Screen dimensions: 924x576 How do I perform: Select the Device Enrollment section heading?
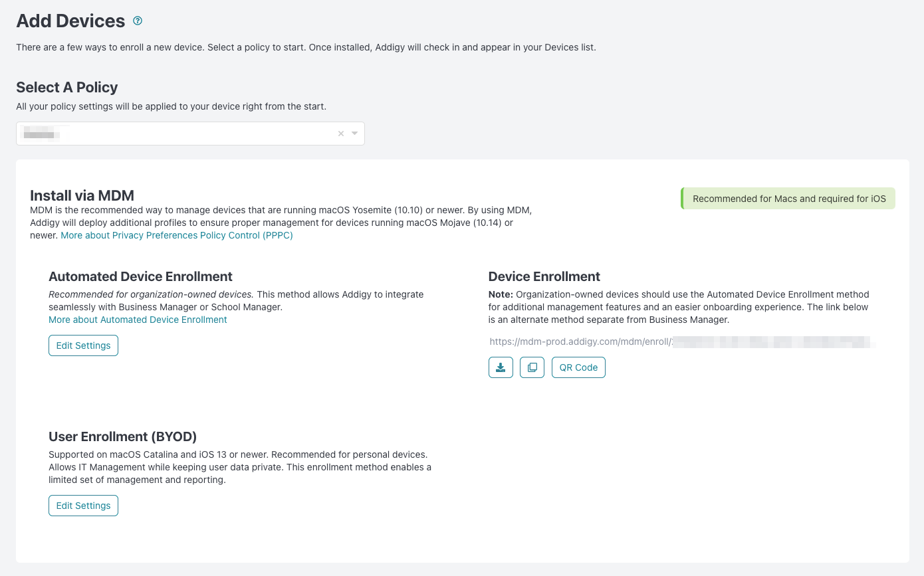[544, 276]
